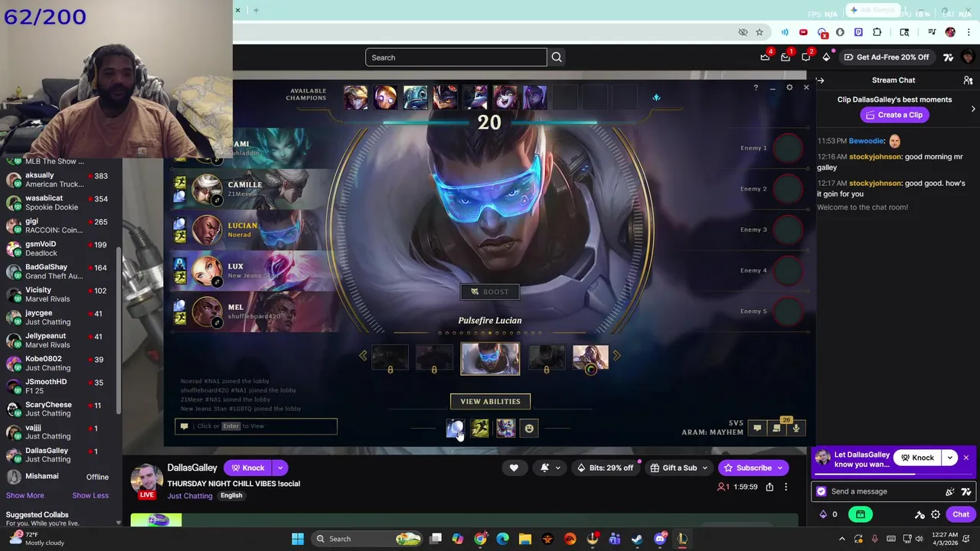
Task: Pick the Tristana portrait in available champions
Action: coord(475,97)
